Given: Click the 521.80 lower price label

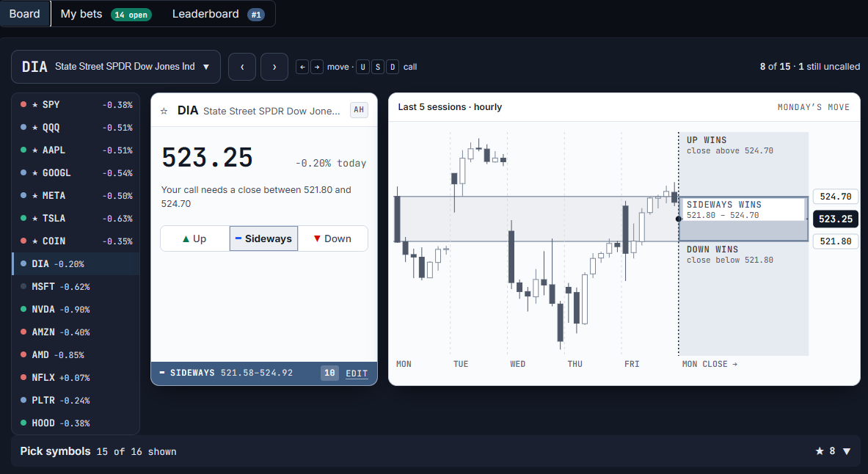Looking at the screenshot, I should pos(835,241).
